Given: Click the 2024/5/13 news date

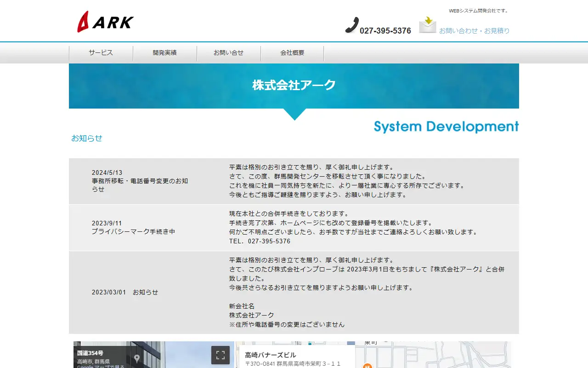Looking at the screenshot, I should pyautogui.click(x=107, y=172).
